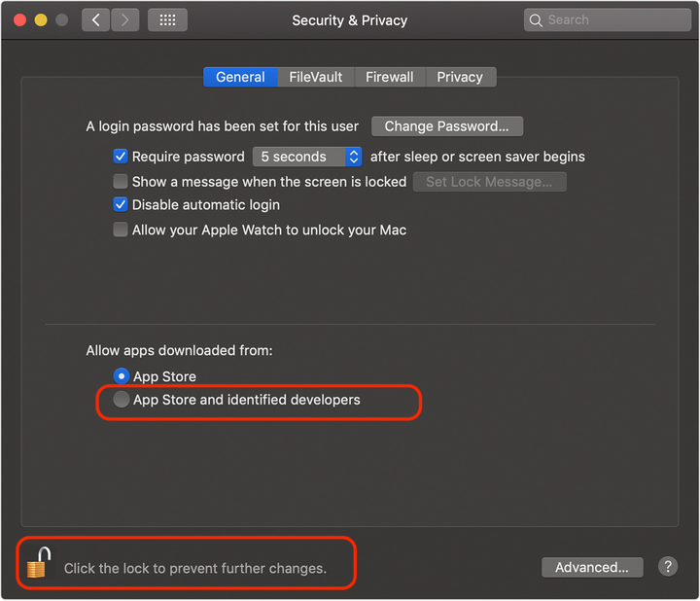
Task: Open the Firewall tab
Action: 390,78
